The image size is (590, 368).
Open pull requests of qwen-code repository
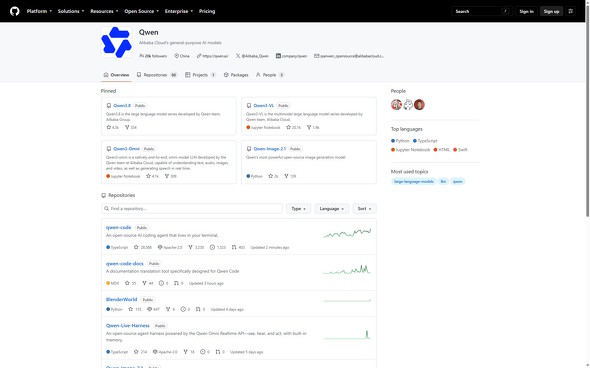[x=238, y=248]
